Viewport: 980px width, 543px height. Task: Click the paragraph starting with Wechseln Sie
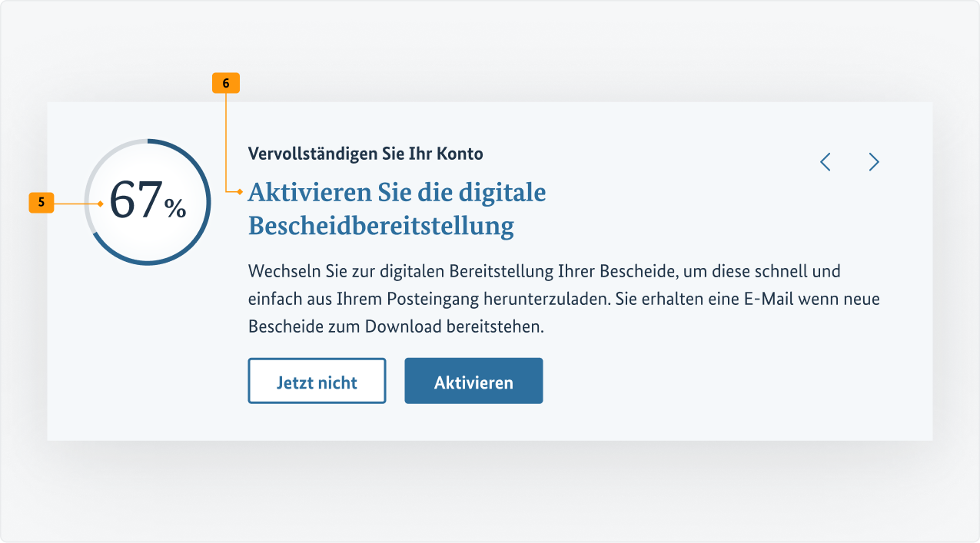(563, 298)
